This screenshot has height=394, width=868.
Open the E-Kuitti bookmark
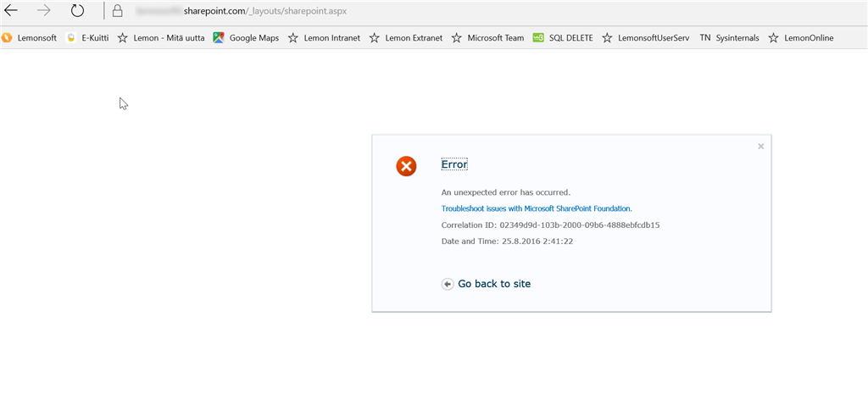[x=87, y=37]
